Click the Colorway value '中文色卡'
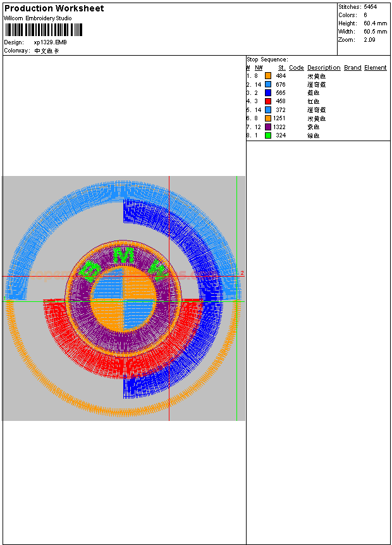The height and width of the screenshot is (545, 392). pyautogui.click(x=47, y=51)
